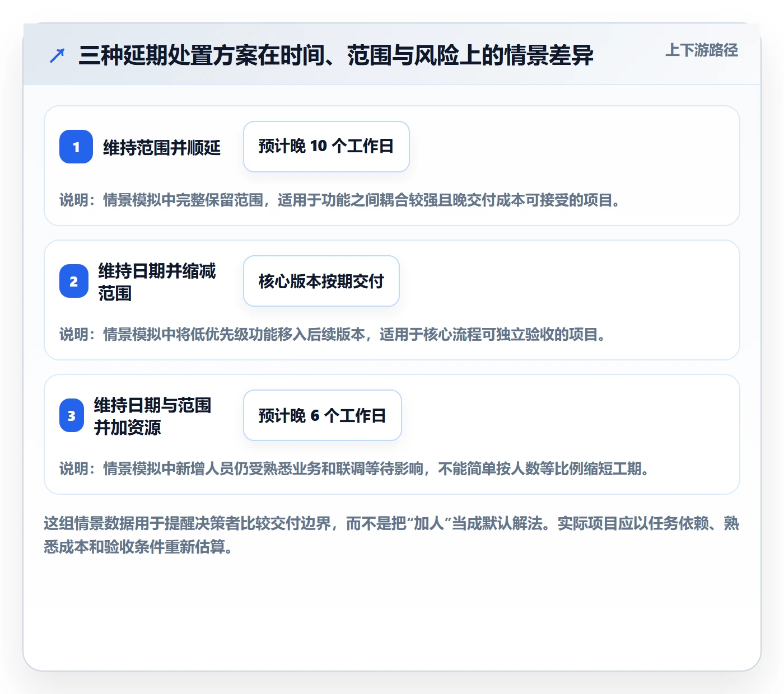
Task: Click the 预计晚 6 个工作日 pill
Action: coord(323,415)
